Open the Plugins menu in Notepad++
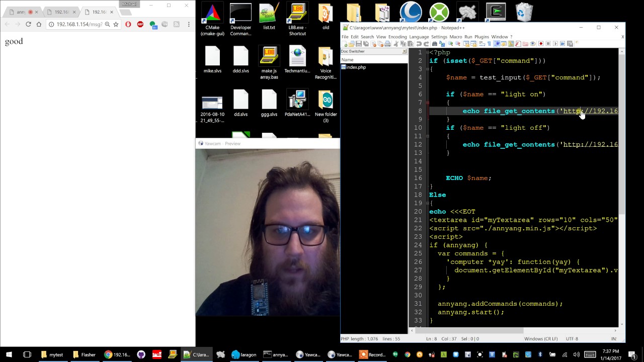This screenshot has width=644, height=362. [481, 37]
